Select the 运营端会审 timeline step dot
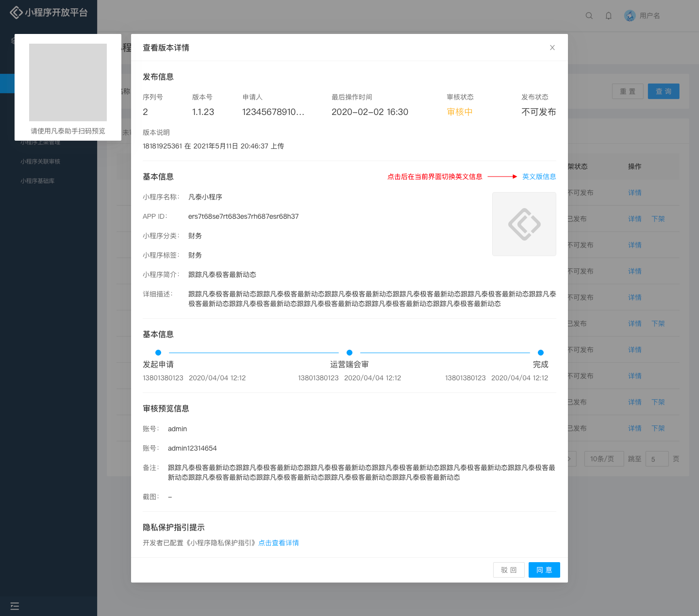 click(x=349, y=353)
